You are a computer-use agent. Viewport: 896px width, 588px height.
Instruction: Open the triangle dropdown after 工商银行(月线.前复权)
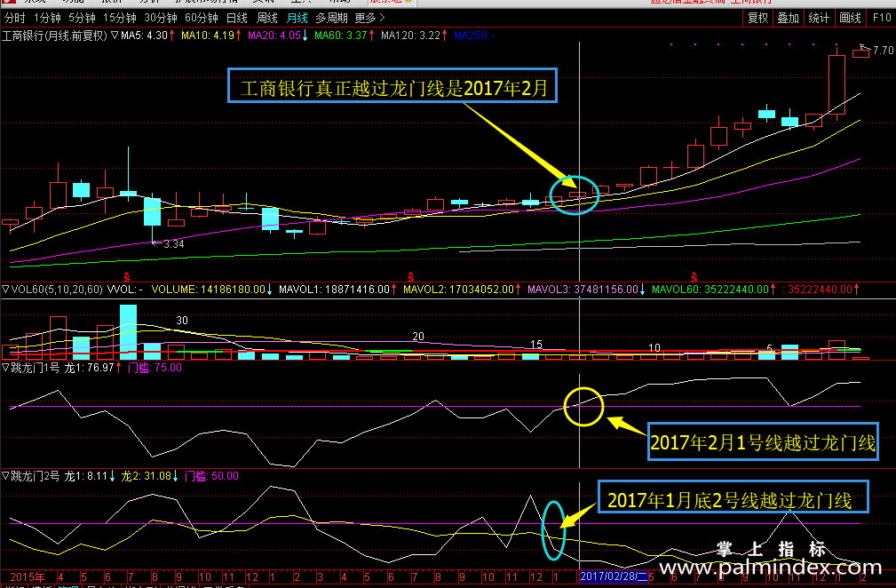coord(115,36)
